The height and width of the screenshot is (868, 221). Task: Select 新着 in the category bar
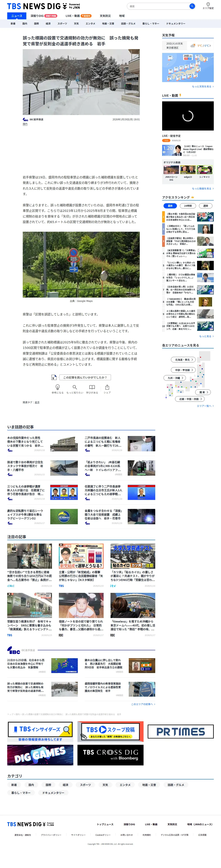coord(13,24)
